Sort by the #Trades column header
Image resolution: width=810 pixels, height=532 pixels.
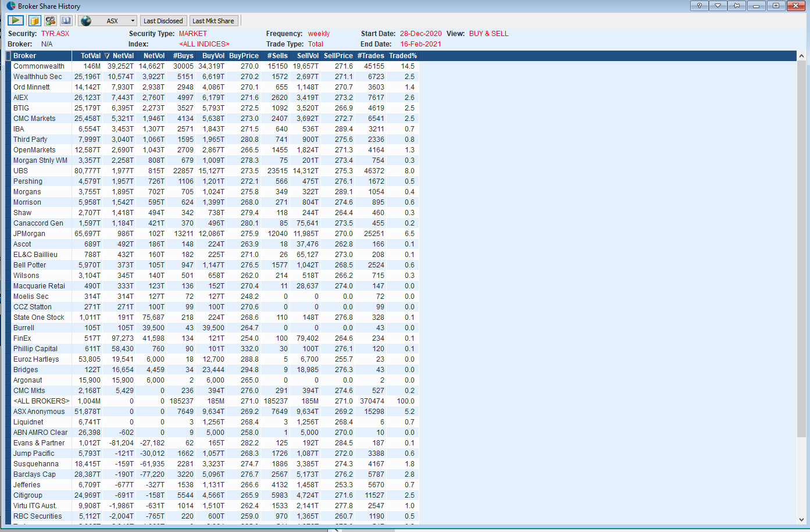pyautogui.click(x=370, y=56)
